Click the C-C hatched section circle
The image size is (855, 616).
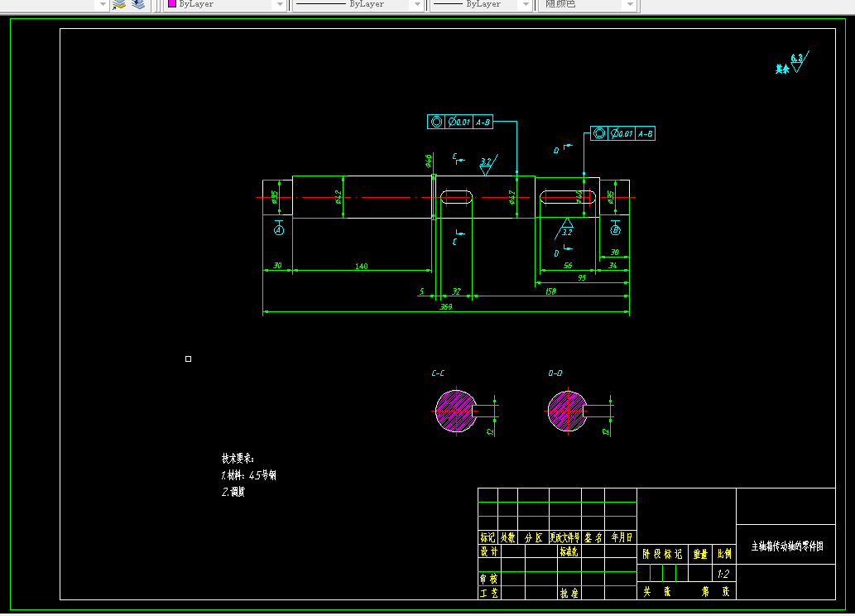(x=456, y=411)
